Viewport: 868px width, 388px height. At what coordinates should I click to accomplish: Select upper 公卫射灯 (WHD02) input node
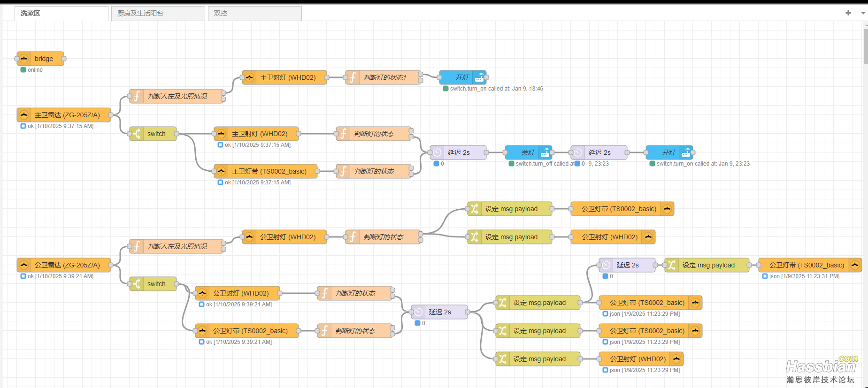click(284, 237)
